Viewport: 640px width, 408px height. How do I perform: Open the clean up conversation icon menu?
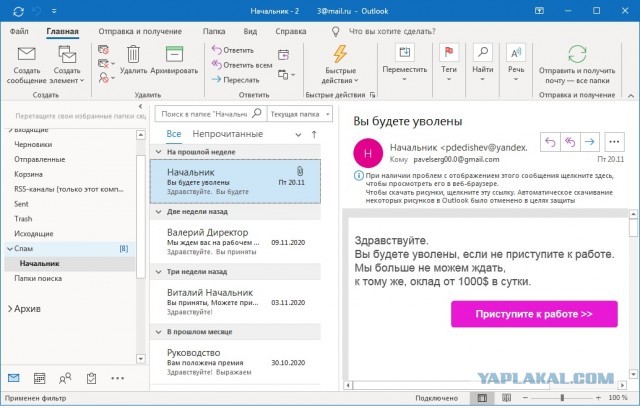(106, 63)
